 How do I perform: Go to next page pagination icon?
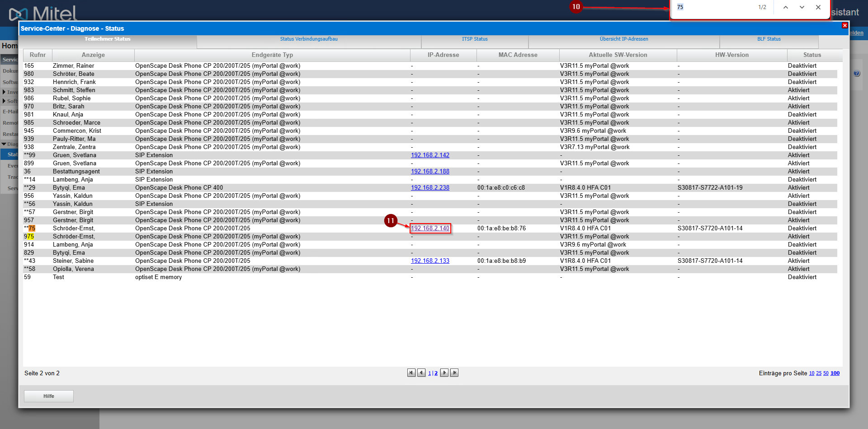[x=444, y=373]
